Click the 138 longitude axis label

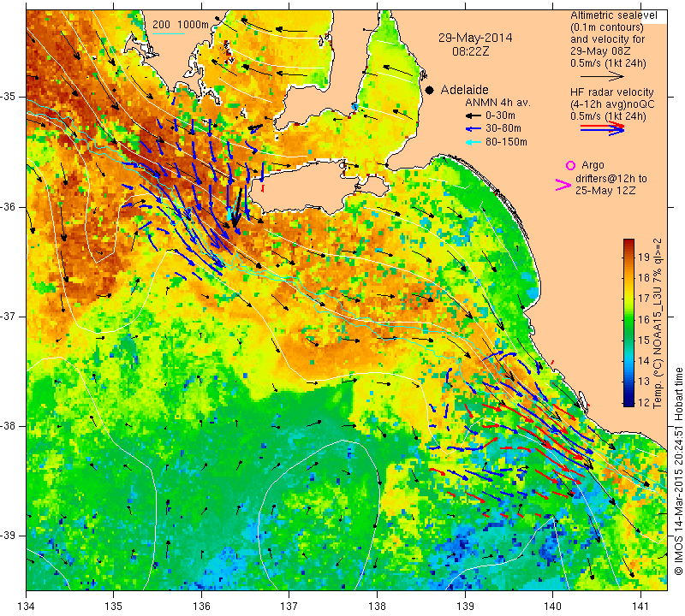377,607
